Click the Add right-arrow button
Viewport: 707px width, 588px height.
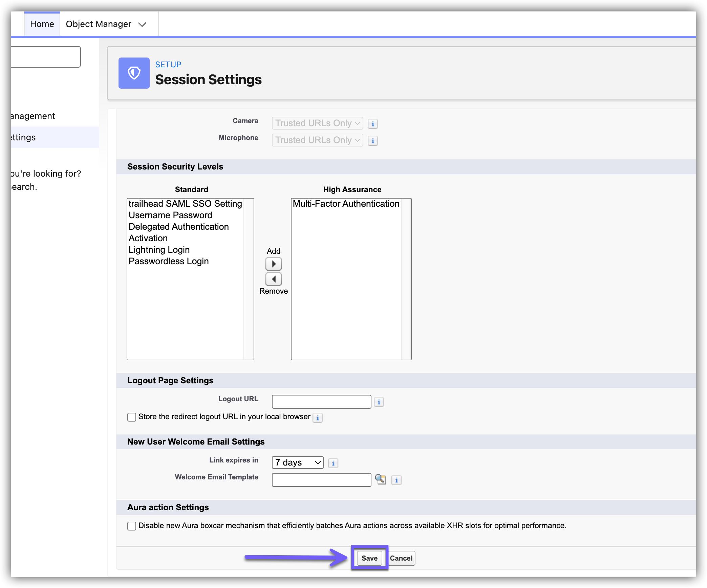[273, 264]
